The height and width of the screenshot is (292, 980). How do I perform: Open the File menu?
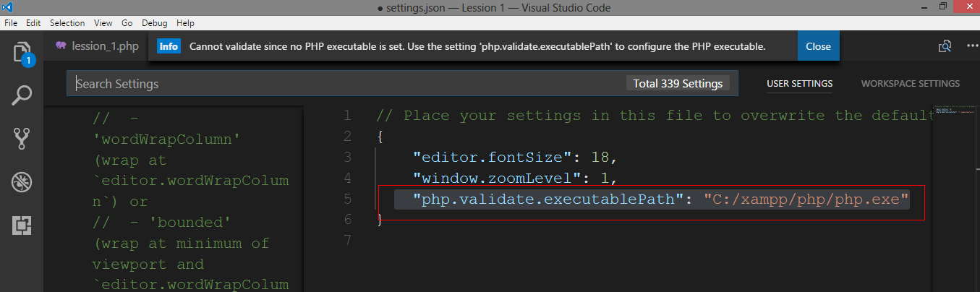point(11,23)
